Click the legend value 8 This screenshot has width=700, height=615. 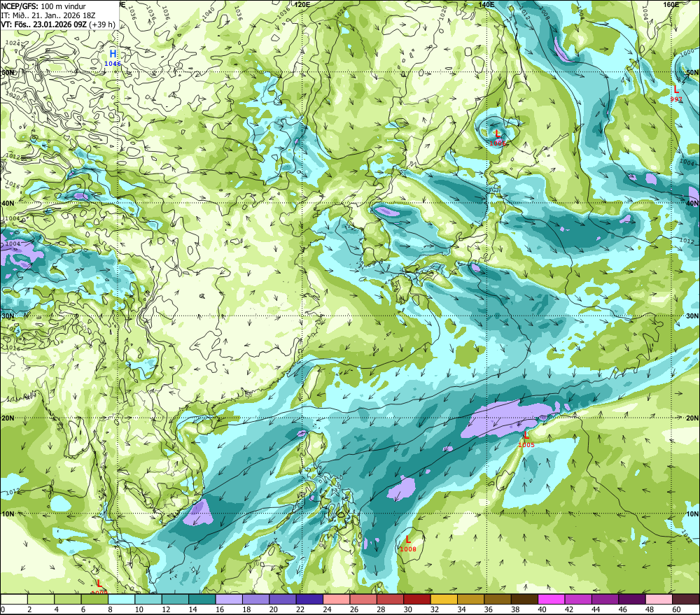click(x=110, y=609)
